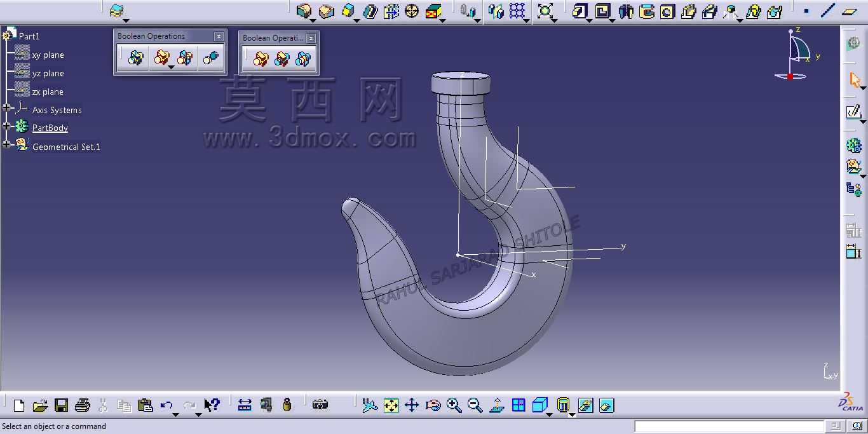The height and width of the screenshot is (434, 868).
Task: Select Geometrical Set.1 in the tree
Action: click(66, 147)
